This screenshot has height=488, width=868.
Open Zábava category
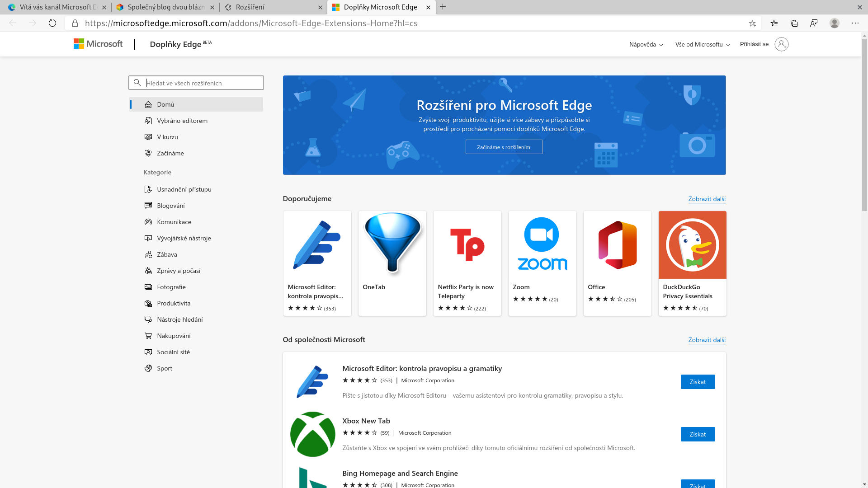[196, 254]
